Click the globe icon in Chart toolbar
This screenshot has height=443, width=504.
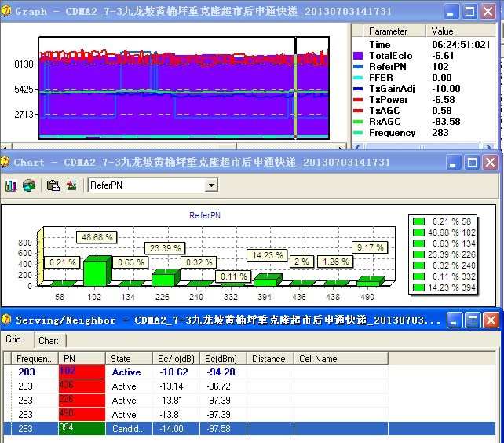(28, 185)
